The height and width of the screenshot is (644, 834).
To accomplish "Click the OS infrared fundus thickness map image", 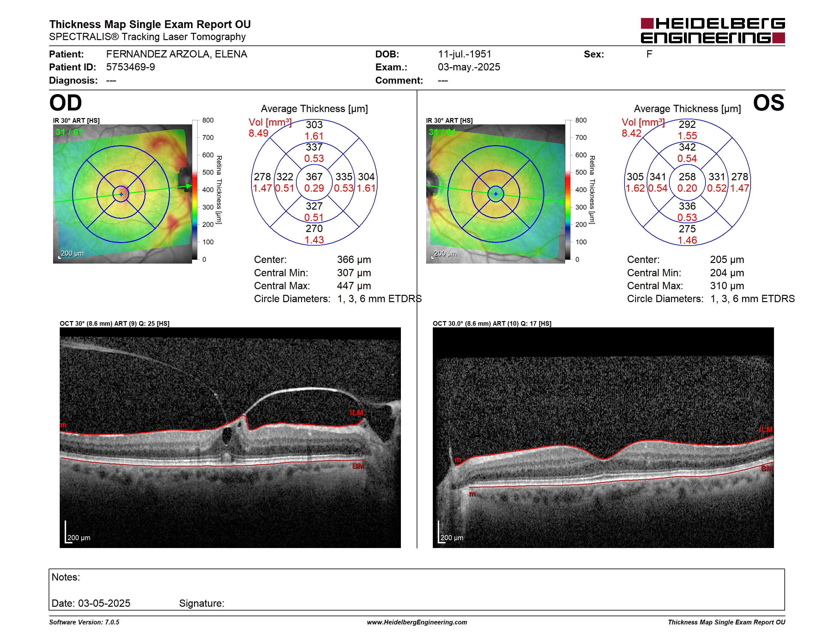I will click(x=495, y=194).
